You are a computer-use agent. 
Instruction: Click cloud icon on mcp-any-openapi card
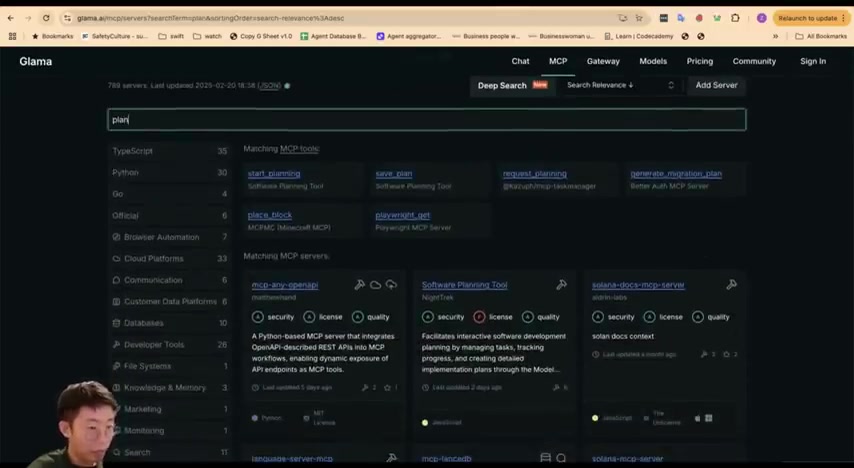pyautogui.click(x=375, y=284)
